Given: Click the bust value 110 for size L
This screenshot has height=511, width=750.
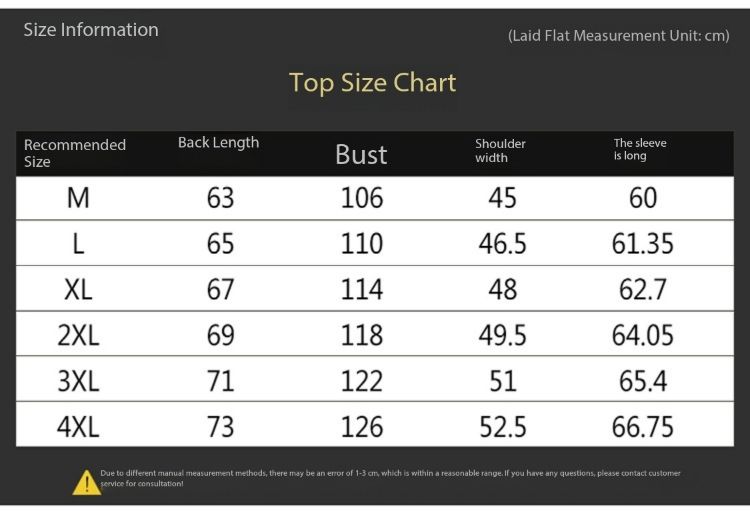Looking at the screenshot, I should (x=361, y=244).
